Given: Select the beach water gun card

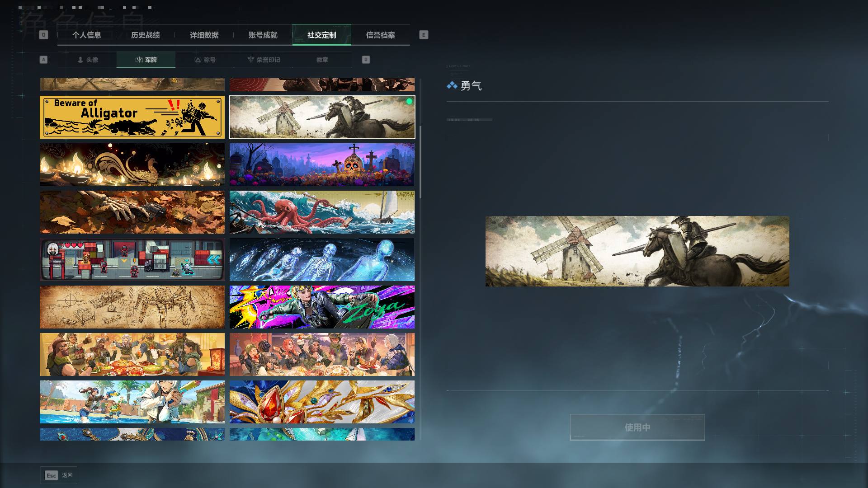Looking at the screenshot, I should (x=132, y=402).
